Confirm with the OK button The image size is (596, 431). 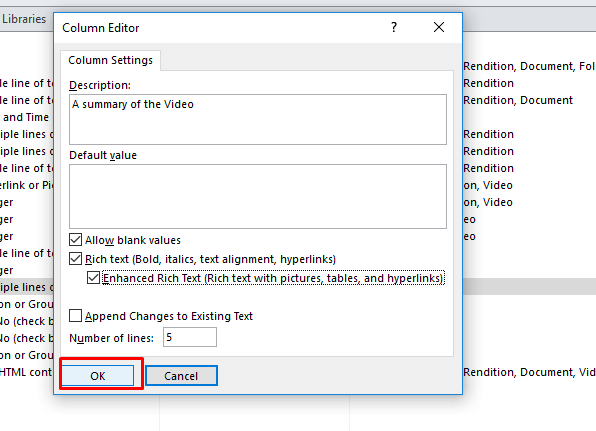click(98, 376)
